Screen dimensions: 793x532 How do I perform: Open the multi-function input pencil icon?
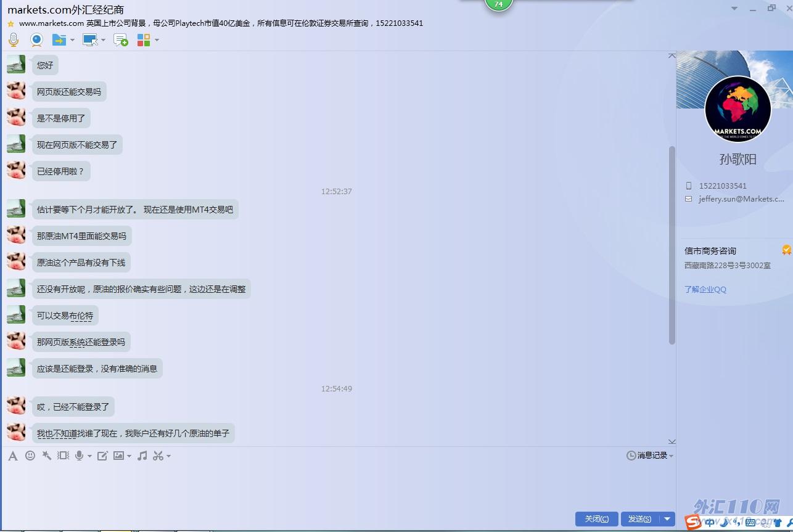click(102, 456)
